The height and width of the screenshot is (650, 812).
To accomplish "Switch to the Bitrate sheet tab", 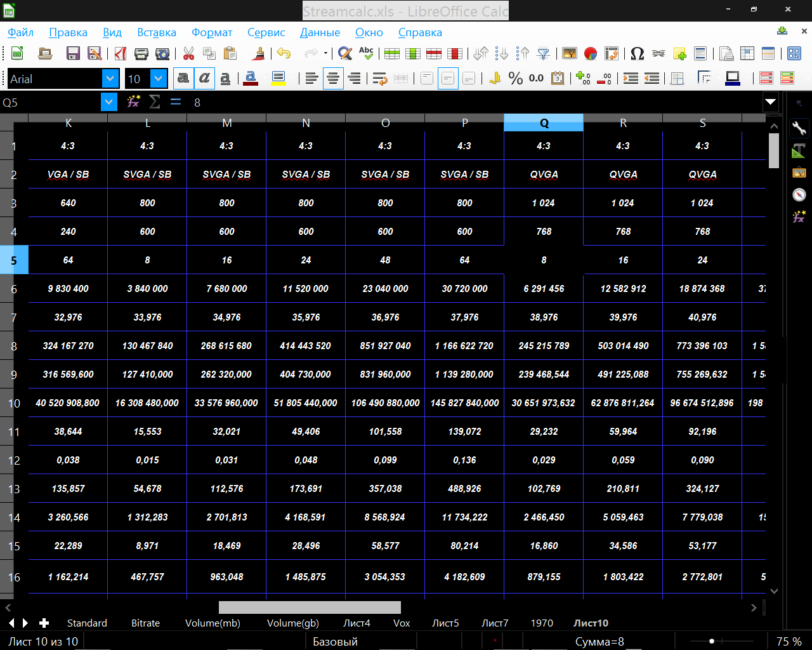I will [145, 623].
